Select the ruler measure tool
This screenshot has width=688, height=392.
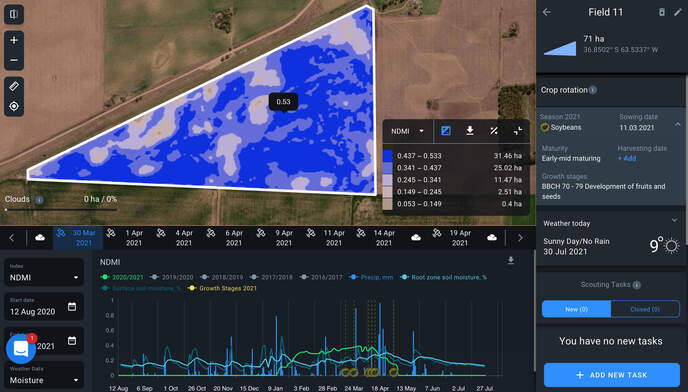tap(14, 86)
